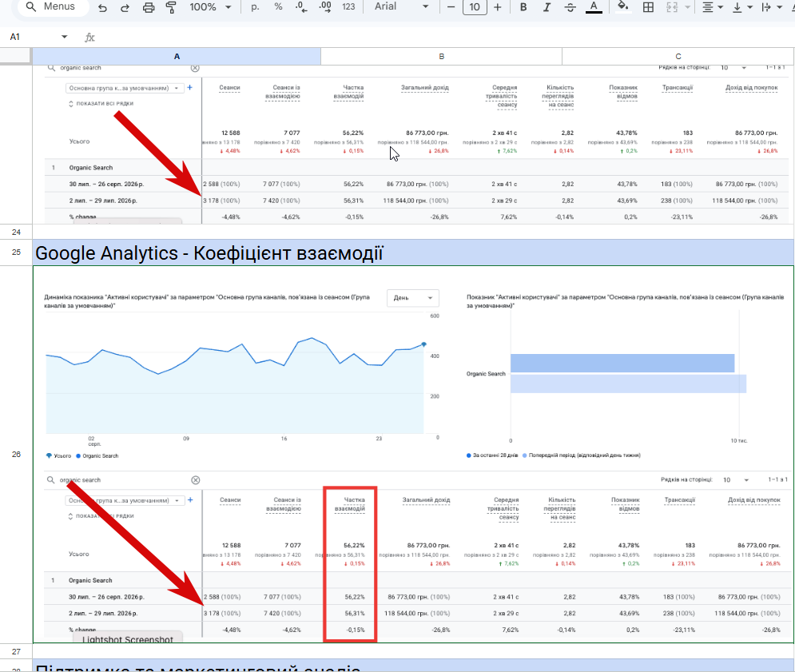Open the borders icon in toolbar
This screenshot has width=795, height=672.
(x=648, y=7)
